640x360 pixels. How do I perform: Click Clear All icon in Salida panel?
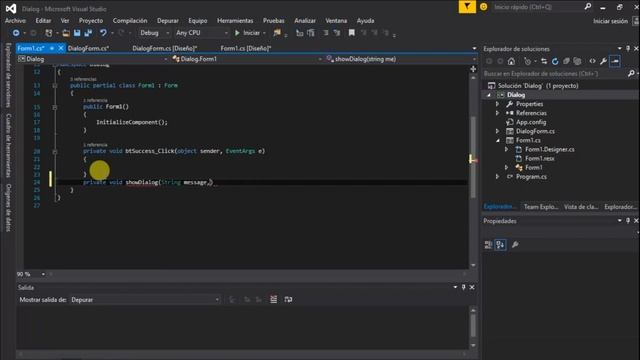coord(273,300)
